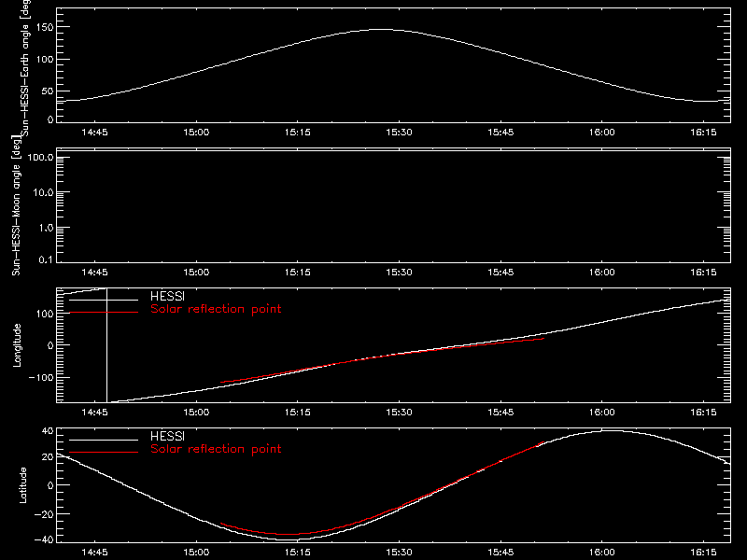The image size is (747, 560).
Task: Select 15:00 time label under Earth angle plot
Action: [196, 133]
